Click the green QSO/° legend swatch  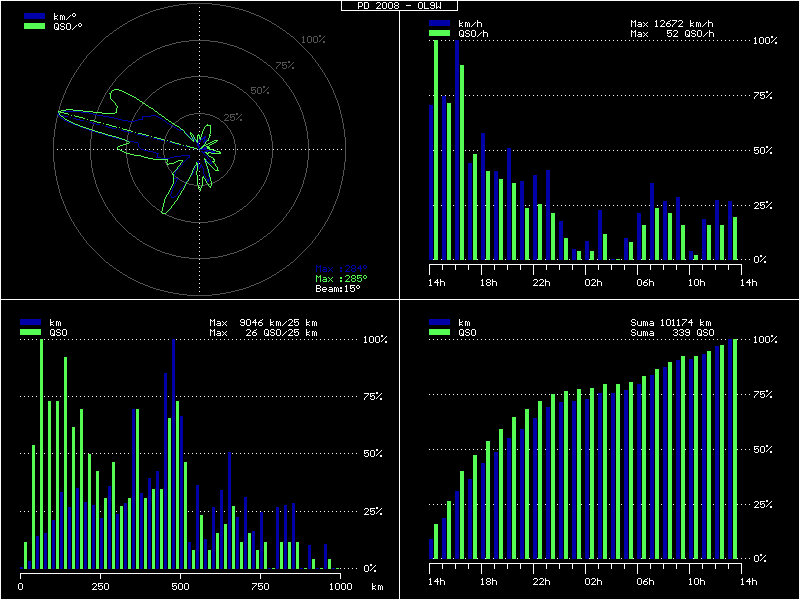(33, 27)
